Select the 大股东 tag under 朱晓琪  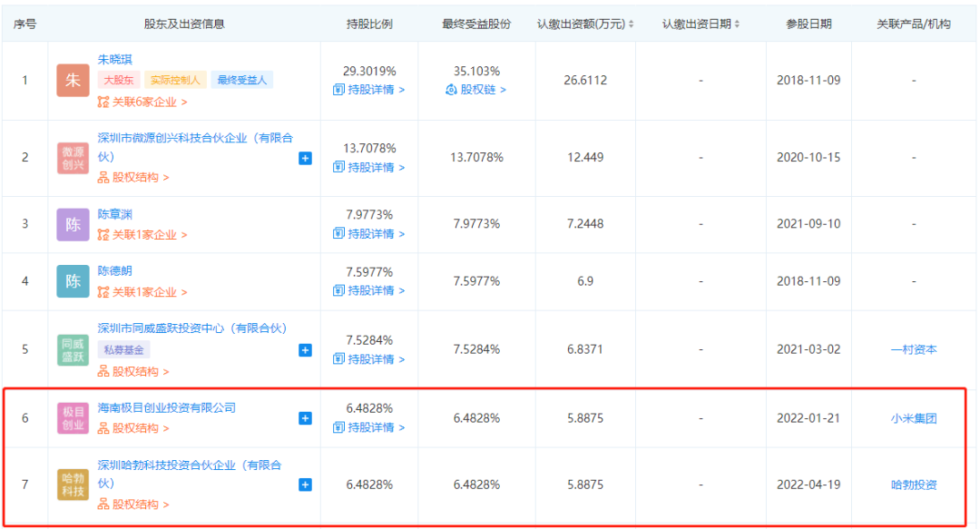[x=119, y=80]
